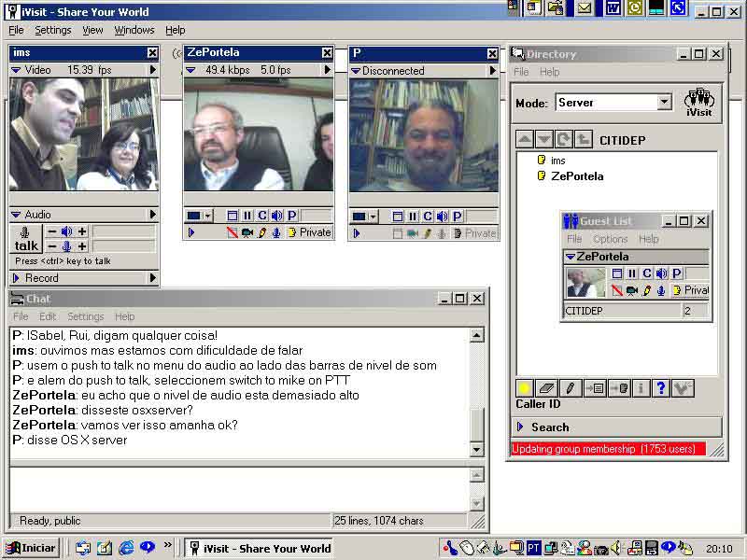Screen dimensions: 747x560
Task: Increase speaker volume with plus button
Action: [82, 231]
